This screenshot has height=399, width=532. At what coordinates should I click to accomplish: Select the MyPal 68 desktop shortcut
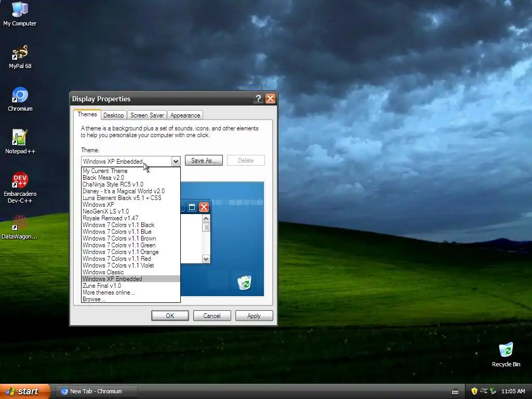tap(20, 57)
